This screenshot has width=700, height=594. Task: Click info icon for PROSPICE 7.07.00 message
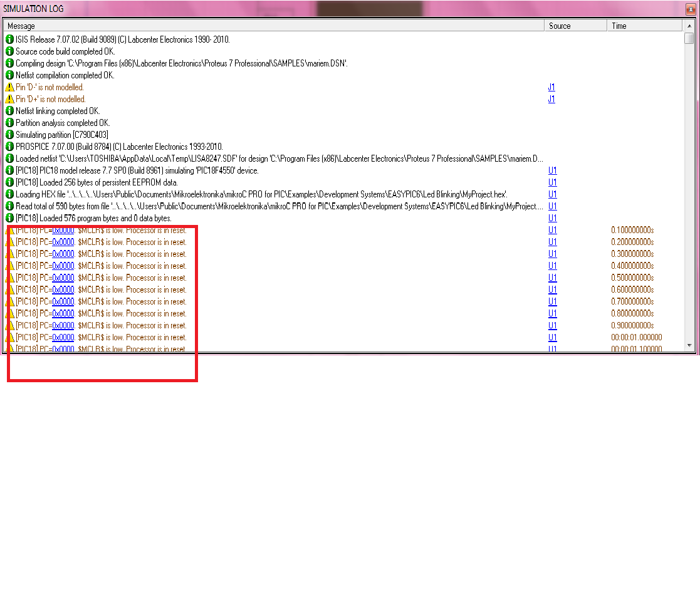click(9, 147)
